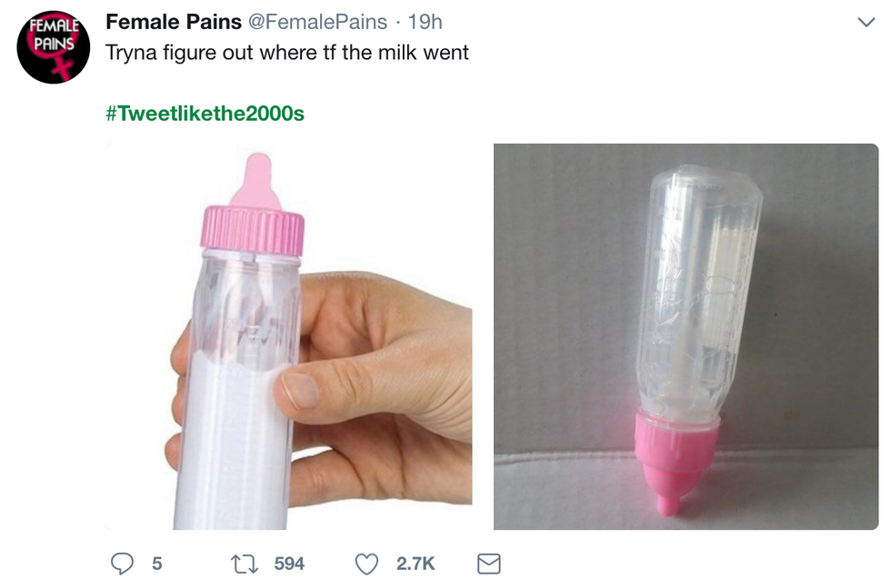The height and width of the screenshot is (588, 891).
Task: Open the tweet via the 19h timestamp
Action: click(x=424, y=22)
